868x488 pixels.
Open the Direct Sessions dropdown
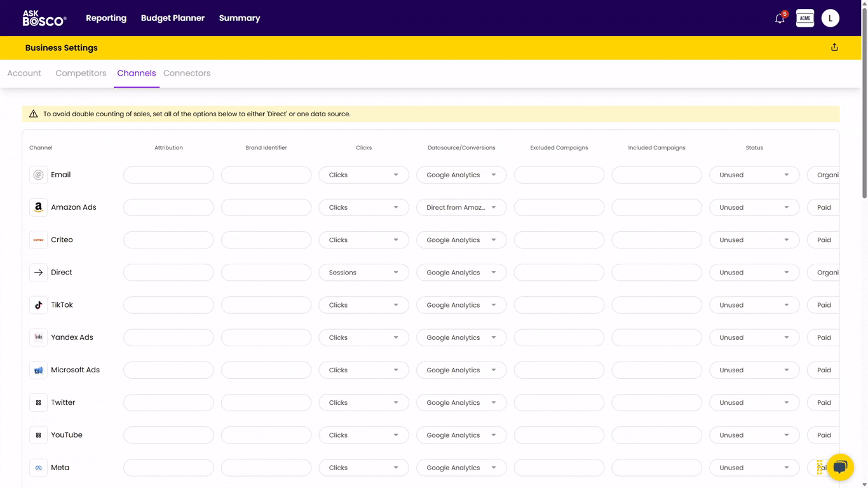point(363,273)
